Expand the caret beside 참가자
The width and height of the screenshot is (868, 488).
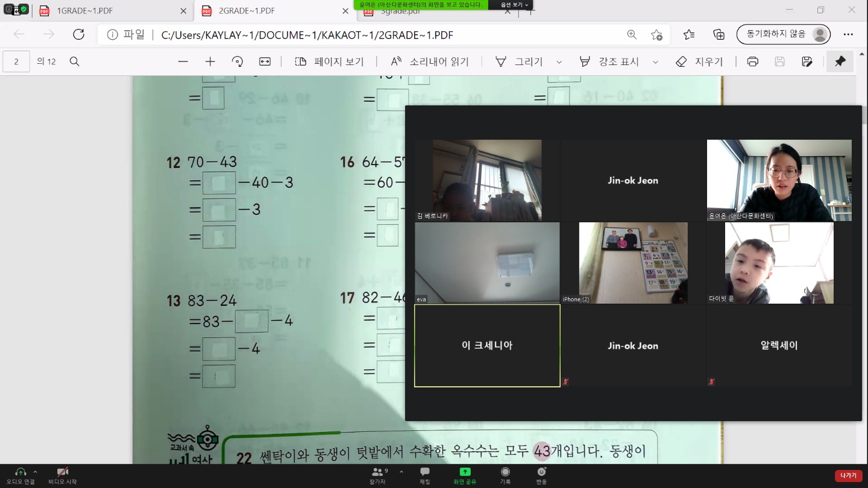click(401, 472)
